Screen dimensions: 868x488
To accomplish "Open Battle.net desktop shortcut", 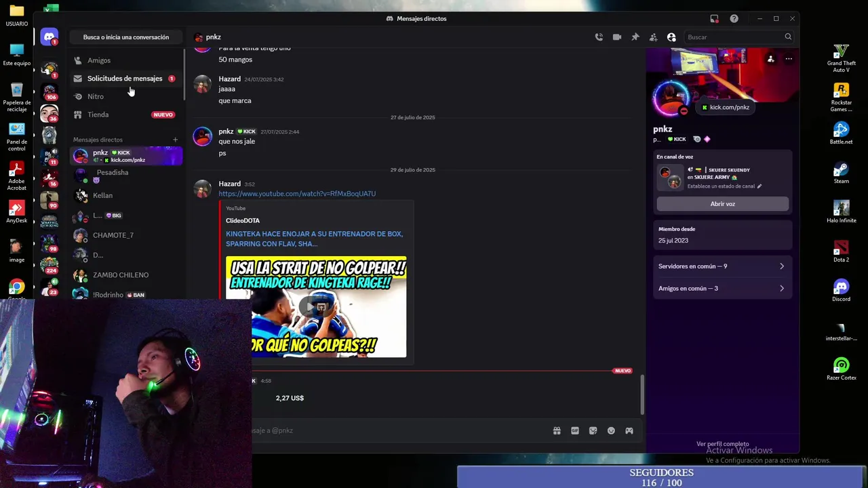I will pyautogui.click(x=841, y=134).
